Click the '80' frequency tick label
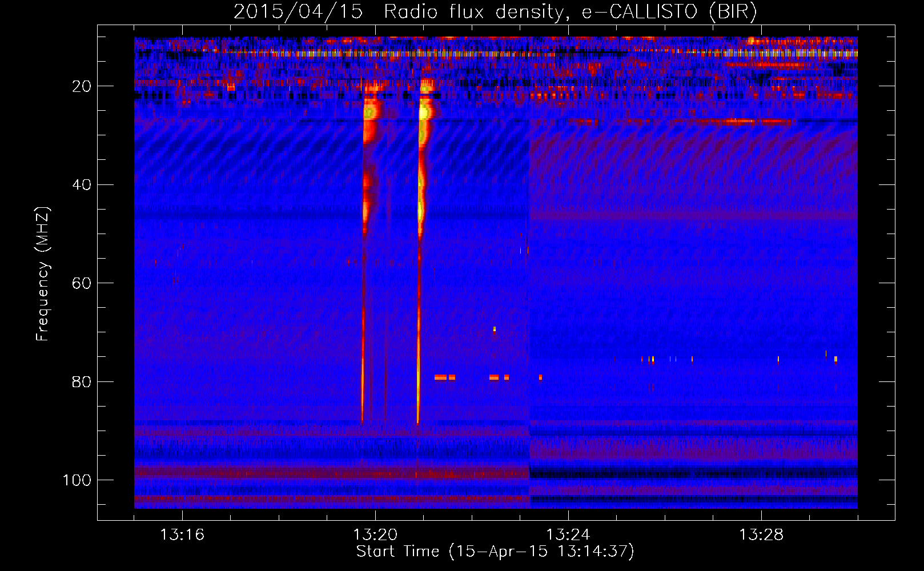 (82, 382)
